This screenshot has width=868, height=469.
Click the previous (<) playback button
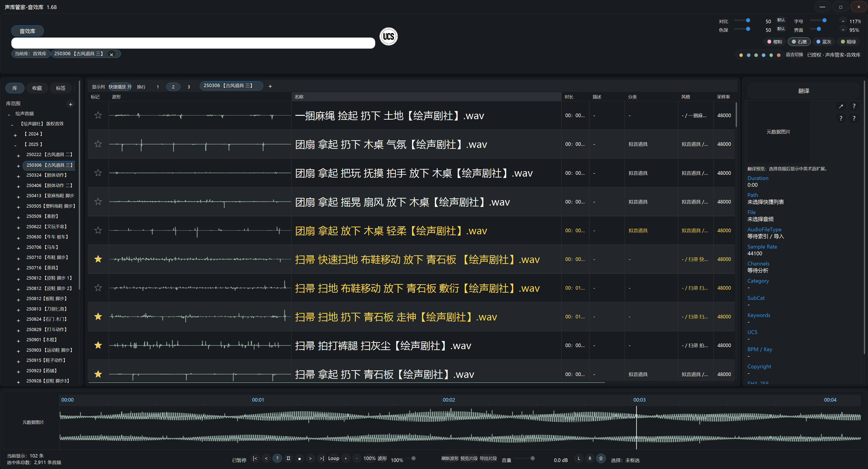[x=266, y=459]
